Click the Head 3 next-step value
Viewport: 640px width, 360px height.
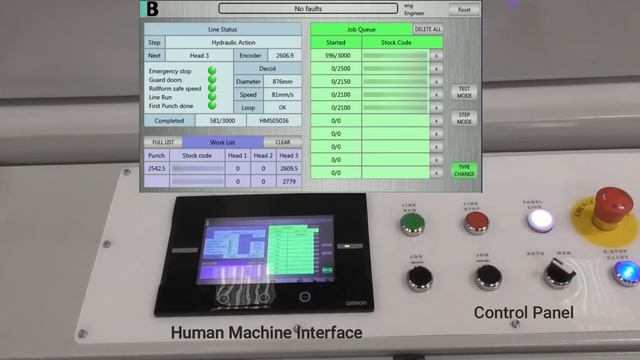point(199,56)
